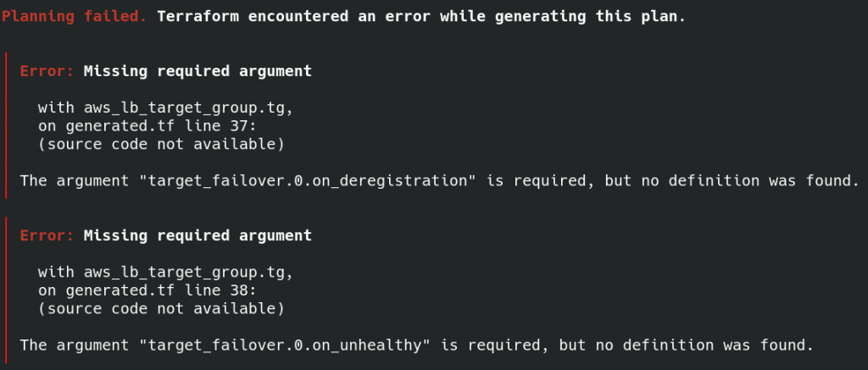Viewport: 868px width, 370px height.
Task: Click the red "Planning failed." text
Action: 75,17
